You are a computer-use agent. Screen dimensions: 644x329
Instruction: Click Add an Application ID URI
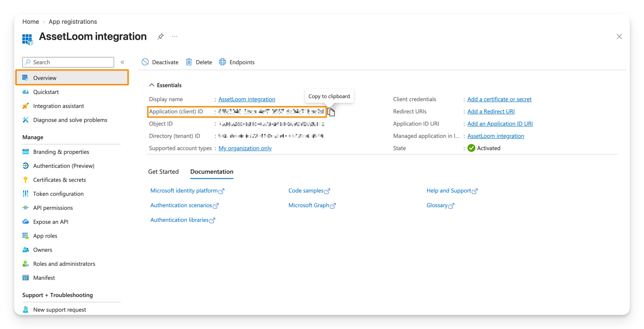point(500,124)
